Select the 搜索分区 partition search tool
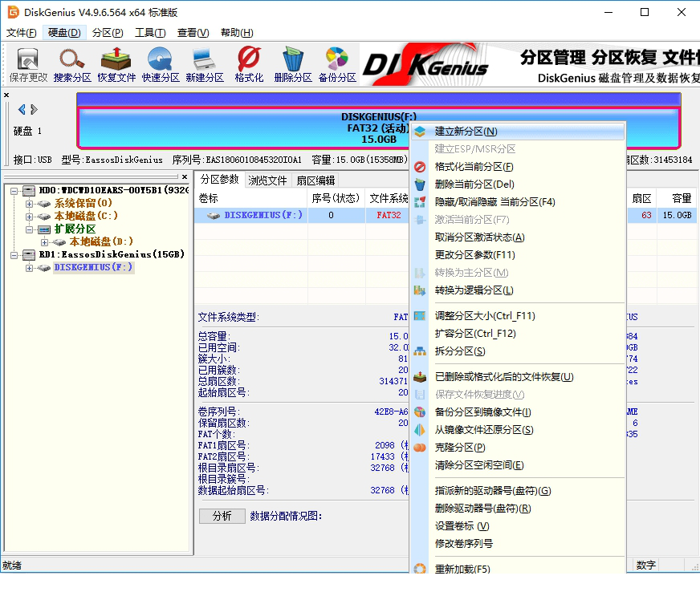The width and height of the screenshot is (700, 596). (72, 63)
